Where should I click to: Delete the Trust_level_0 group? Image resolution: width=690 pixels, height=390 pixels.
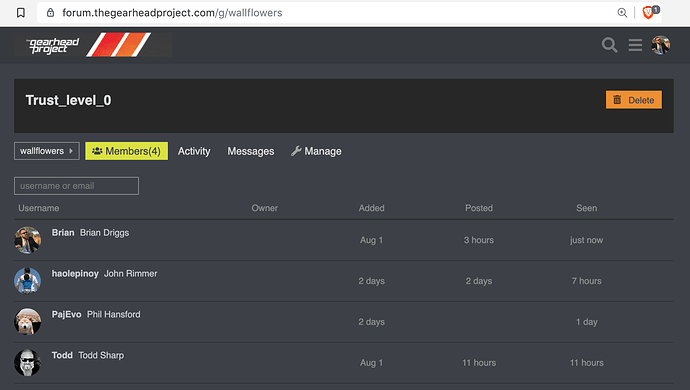(x=634, y=100)
